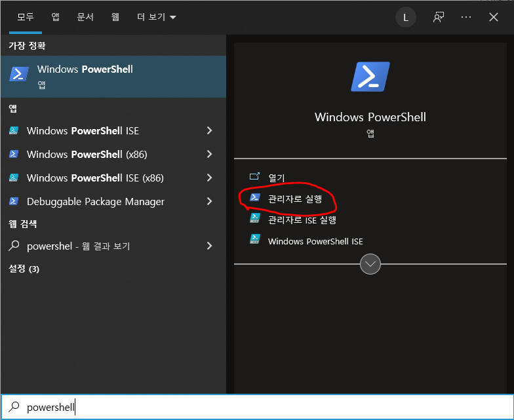This screenshot has height=420, width=514.
Task: Click the search box magnifier icon
Action: coord(14,406)
